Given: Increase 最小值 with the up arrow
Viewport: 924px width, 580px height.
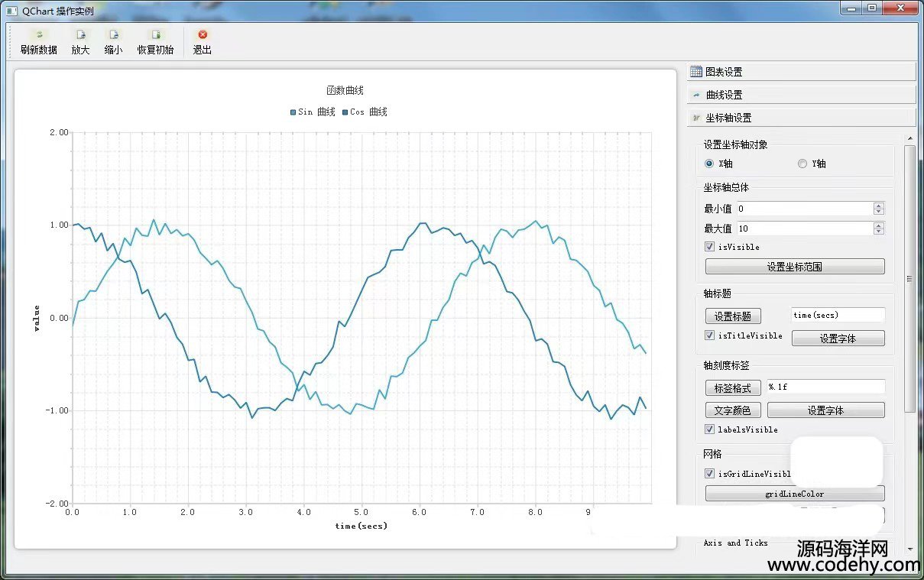Looking at the screenshot, I should click(x=879, y=205).
